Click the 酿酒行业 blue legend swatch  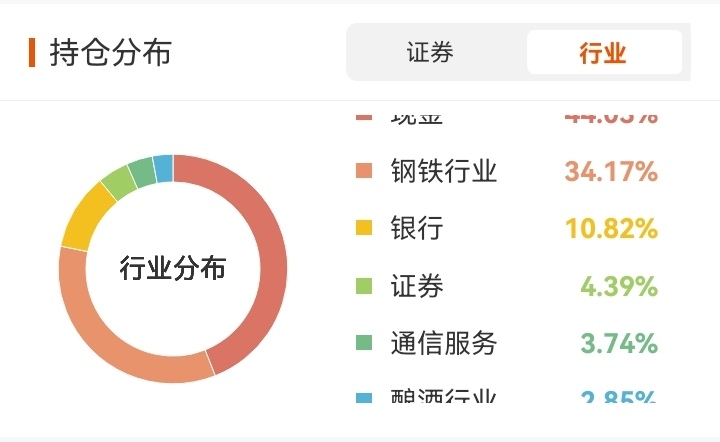(364, 398)
